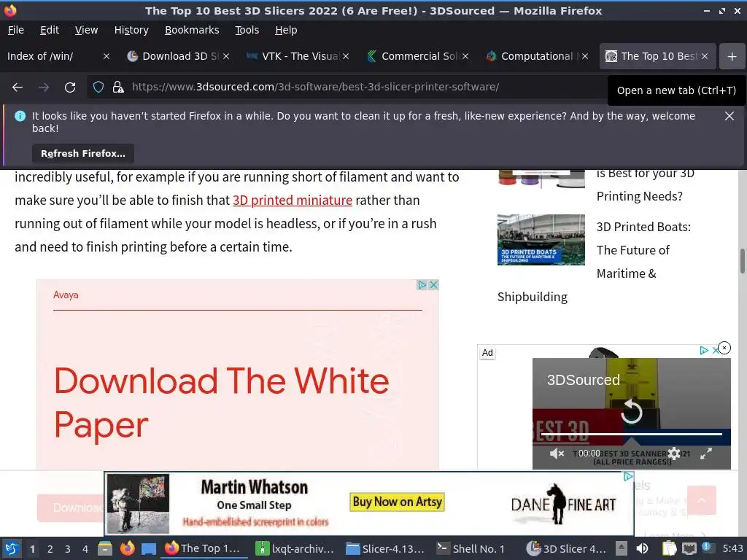Open 'Printing Needs?' filament article link
This screenshot has height=560, width=747.
(x=639, y=196)
